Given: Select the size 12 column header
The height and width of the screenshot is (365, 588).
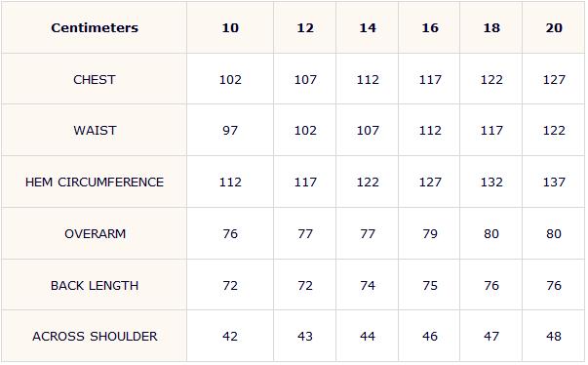Looking at the screenshot, I should pos(305,27).
